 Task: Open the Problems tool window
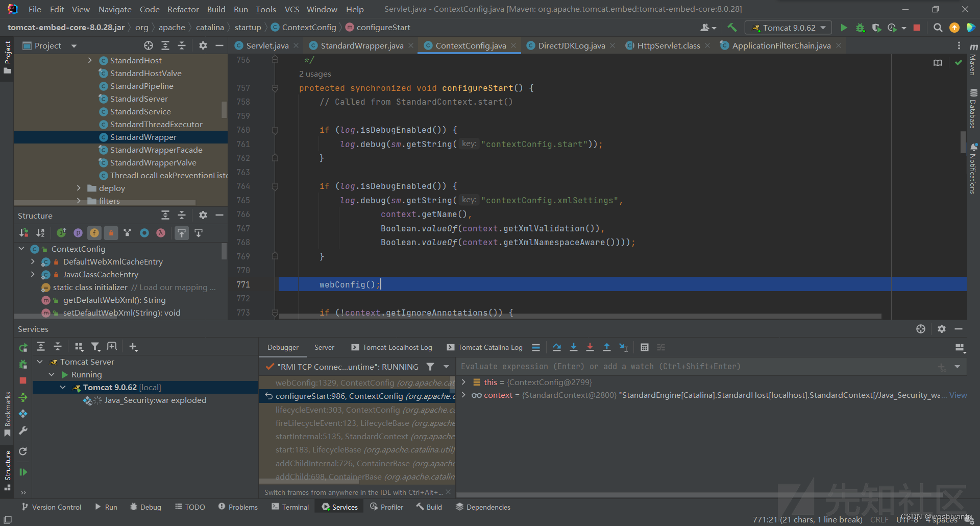tap(238, 507)
